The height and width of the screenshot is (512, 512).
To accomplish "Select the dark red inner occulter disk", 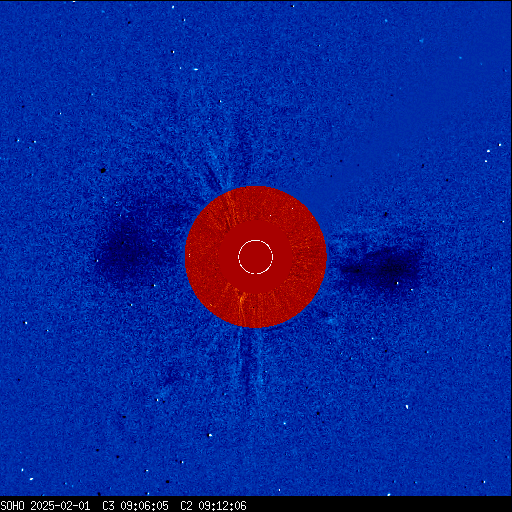I will point(256,257).
